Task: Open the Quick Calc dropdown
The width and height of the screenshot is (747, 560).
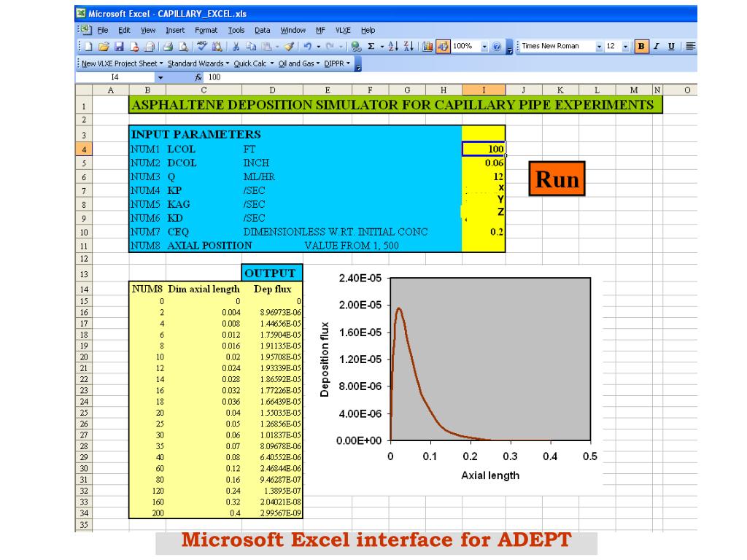Action: coord(253,63)
